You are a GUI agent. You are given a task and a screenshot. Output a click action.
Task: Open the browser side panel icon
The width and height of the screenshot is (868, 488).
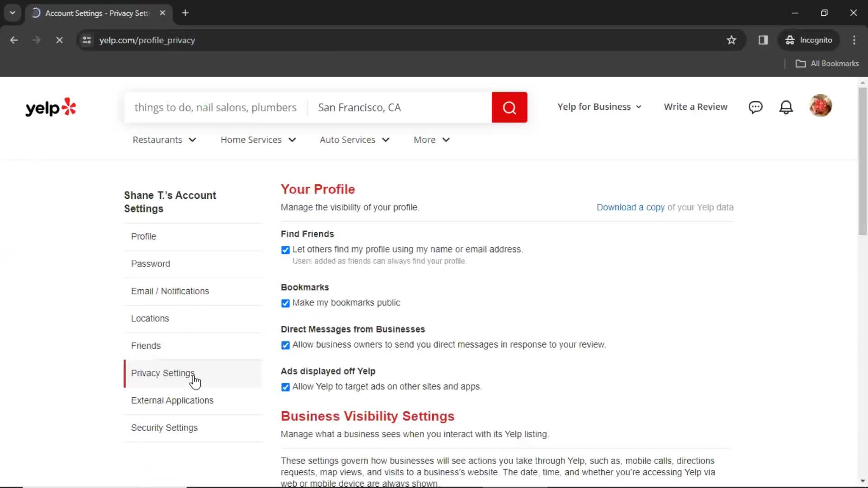[x=763, y=40]
